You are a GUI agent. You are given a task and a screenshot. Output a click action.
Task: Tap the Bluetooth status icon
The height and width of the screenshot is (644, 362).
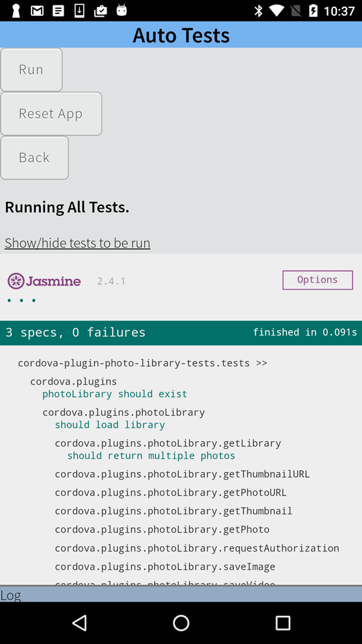(258, 11)
